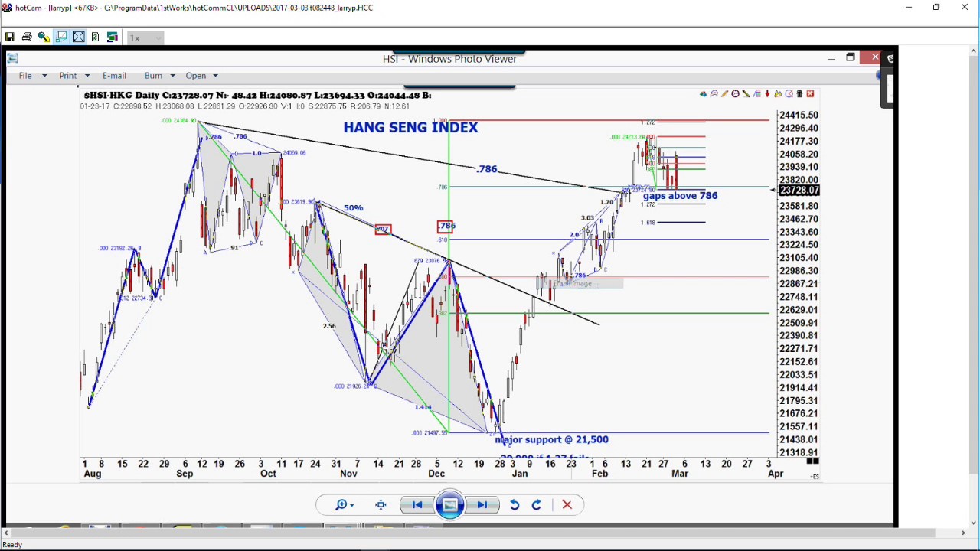Start the slide show with center button
The width and height of the screenshot is (980, 551).
tap(449, 505)
